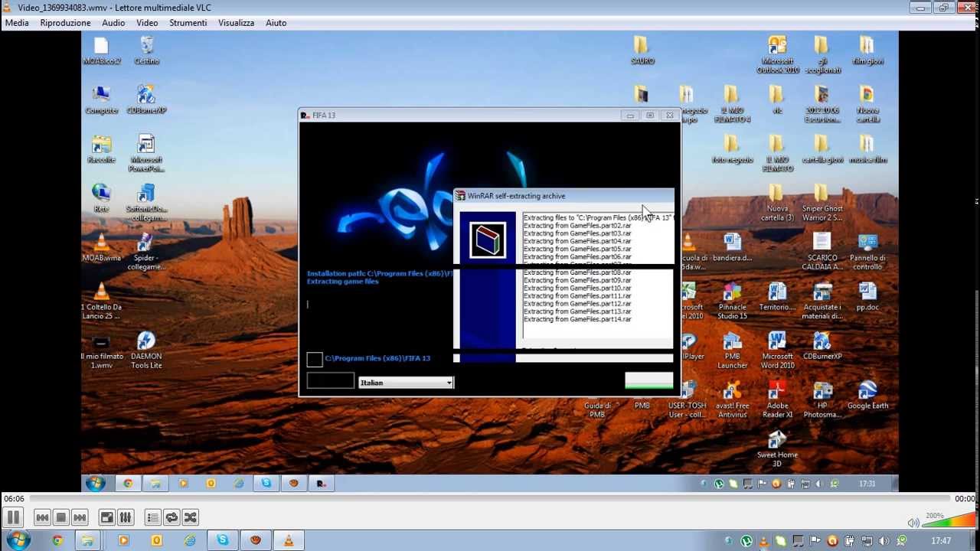The height and width of the screenshot is (551, 980).
Task: Open the Strumenti menu
Action: [188, 23]
